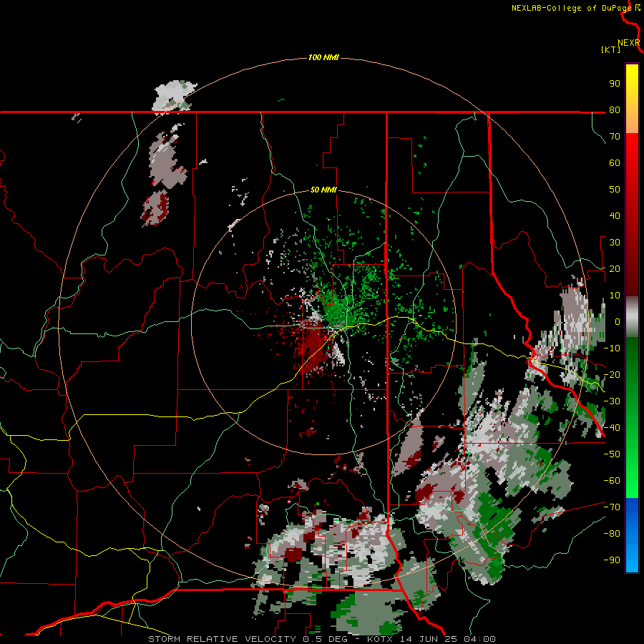Click the 50 NMI range ring label
Image resolution: width=644 pixels, height=644 pixels.
pos(323,190)
